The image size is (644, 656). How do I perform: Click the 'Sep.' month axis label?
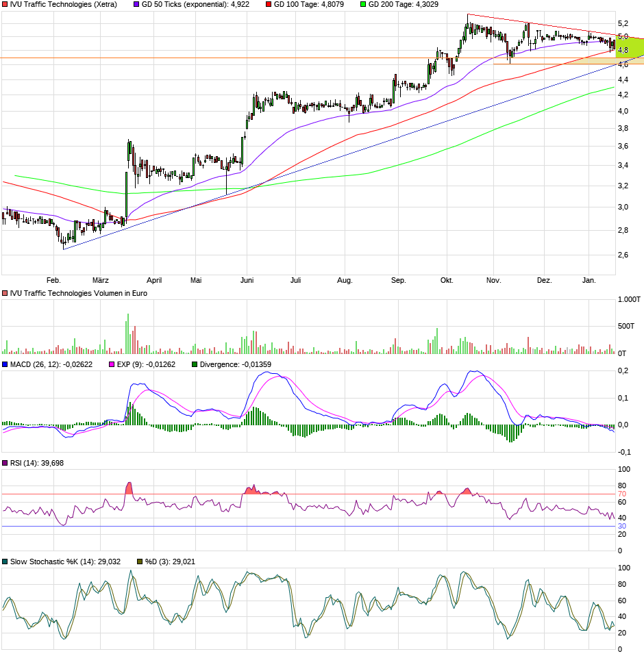click(x=398, y=280)
